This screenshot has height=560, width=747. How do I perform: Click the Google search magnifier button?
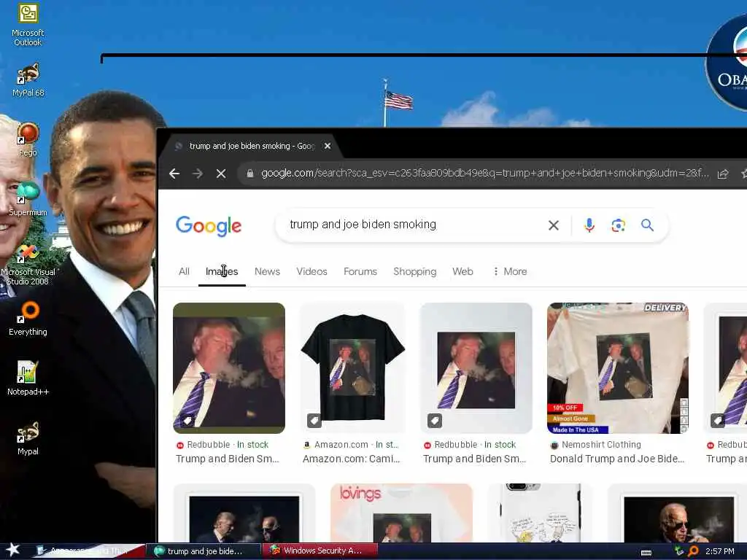click(x=647, y=225)
